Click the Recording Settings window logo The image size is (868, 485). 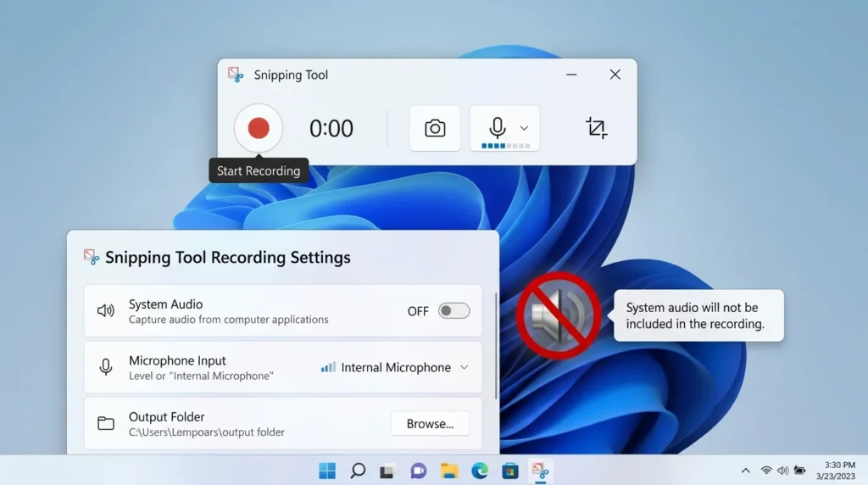tap(92, 257)
